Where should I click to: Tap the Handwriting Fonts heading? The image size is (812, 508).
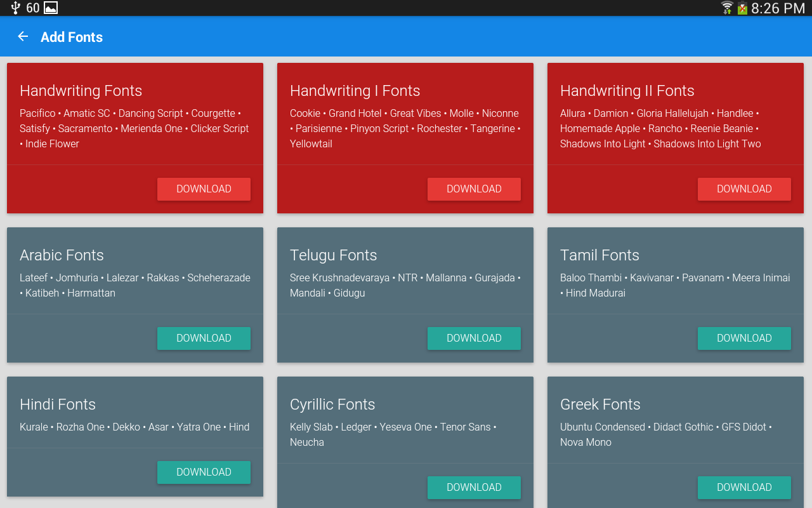(x=81, y=91)
